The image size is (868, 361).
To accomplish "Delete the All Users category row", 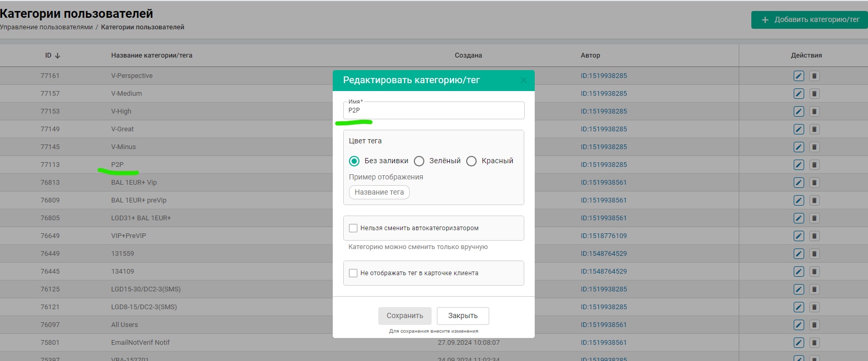I will tap(814, 325).
